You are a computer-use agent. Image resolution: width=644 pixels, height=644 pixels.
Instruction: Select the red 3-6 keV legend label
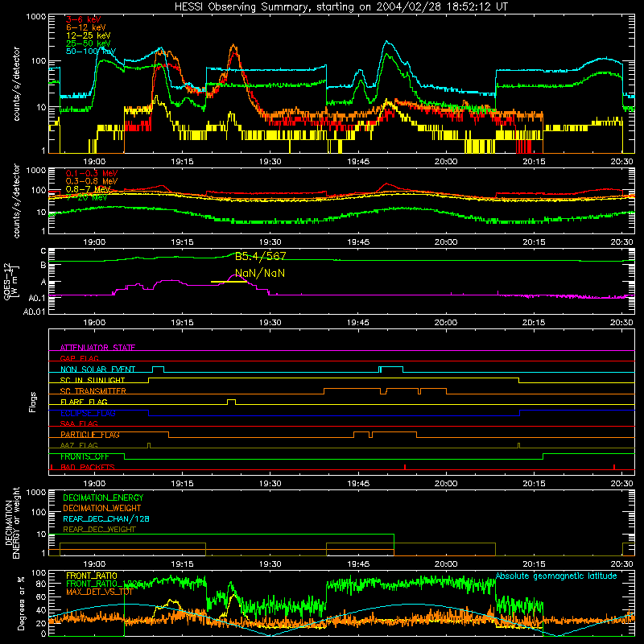(x=83, y=19)
